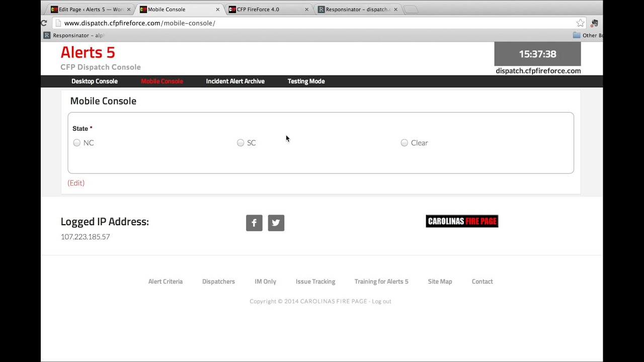Open the Alert Criteria footer link
644x362 pixels.
(166, 282)
